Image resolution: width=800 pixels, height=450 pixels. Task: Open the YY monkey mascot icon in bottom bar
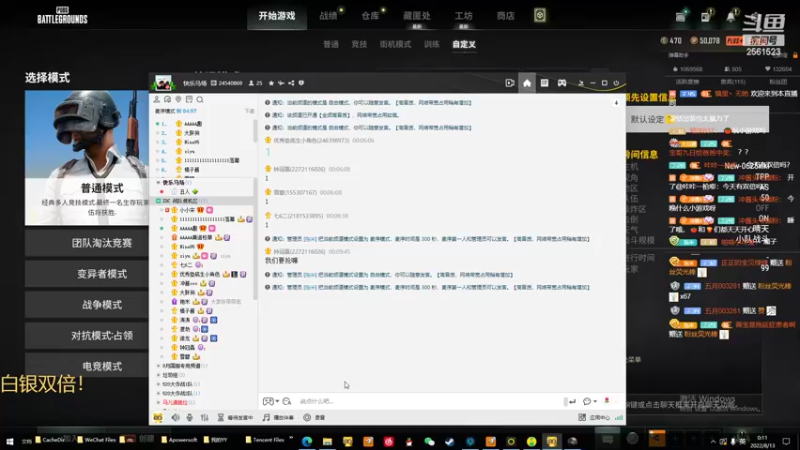point(158,417)
